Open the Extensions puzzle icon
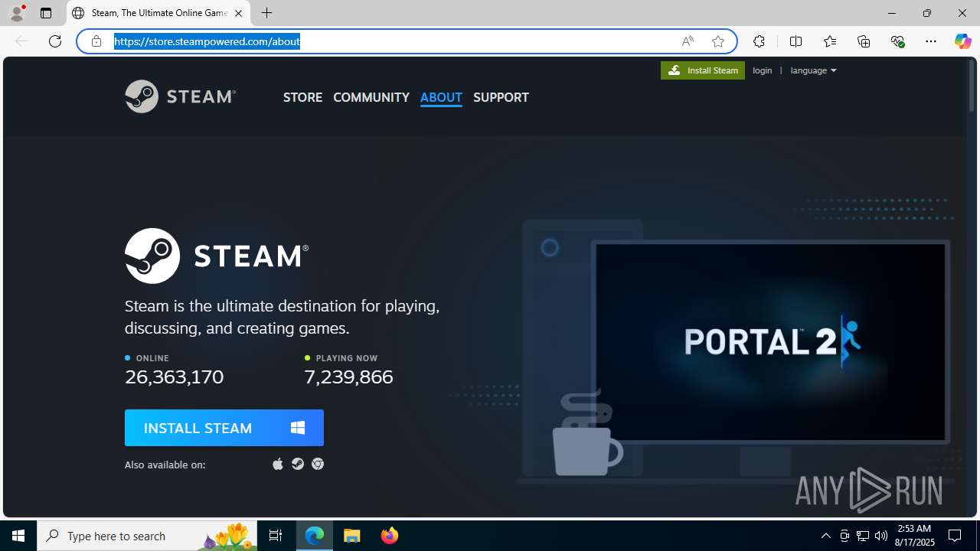 759,41
